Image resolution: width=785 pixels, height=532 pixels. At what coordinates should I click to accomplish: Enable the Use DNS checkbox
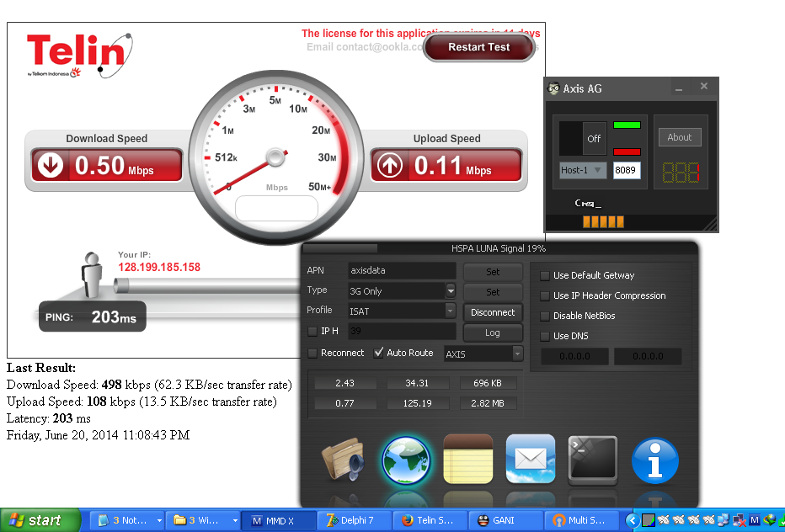tap(545, 337)
